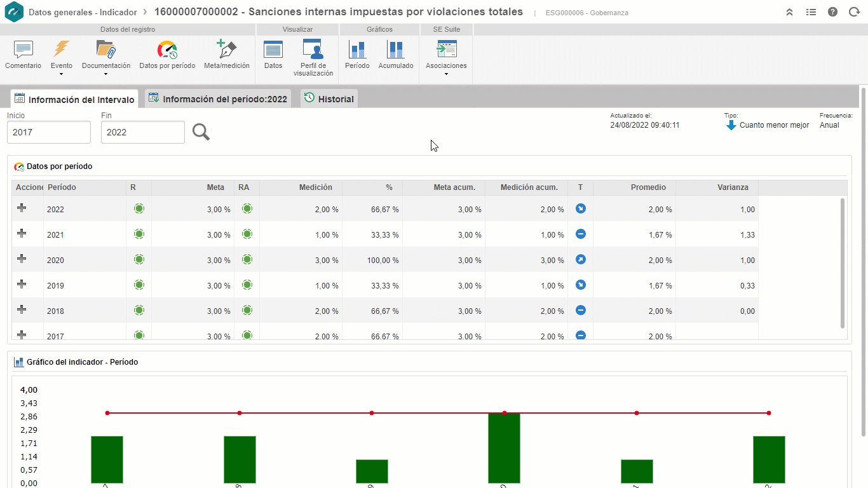Image resolution: width=868 pixels, height=488 pixels.
Task: Switch to the Historial tab
Action: (x=329, y=98)
